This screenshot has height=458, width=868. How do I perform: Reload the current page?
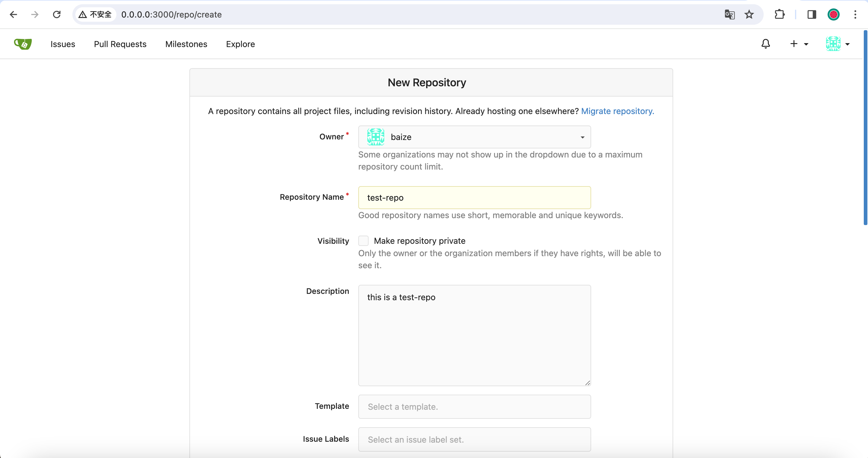[x=57, y=14]
